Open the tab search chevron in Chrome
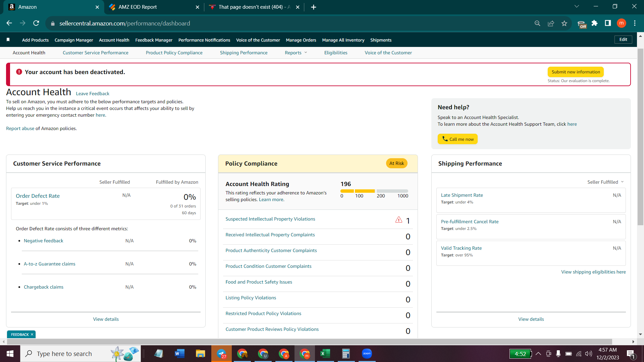This screenshot has width=644, height=362. tap(577, 6)
